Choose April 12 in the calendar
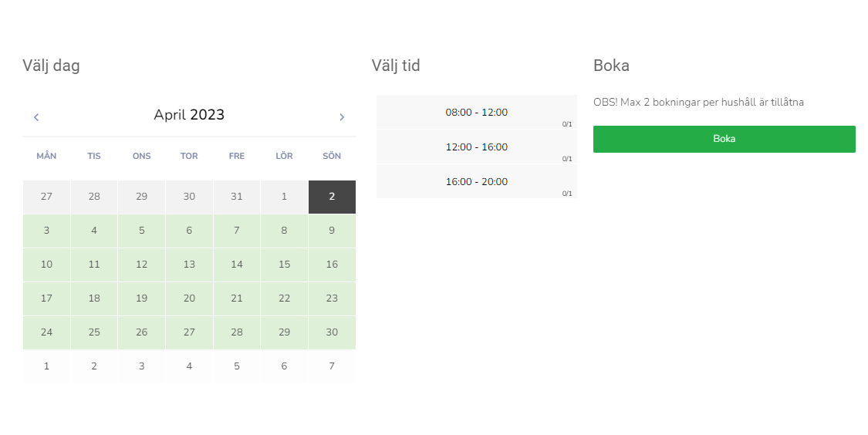 click(x=141, y=265)
